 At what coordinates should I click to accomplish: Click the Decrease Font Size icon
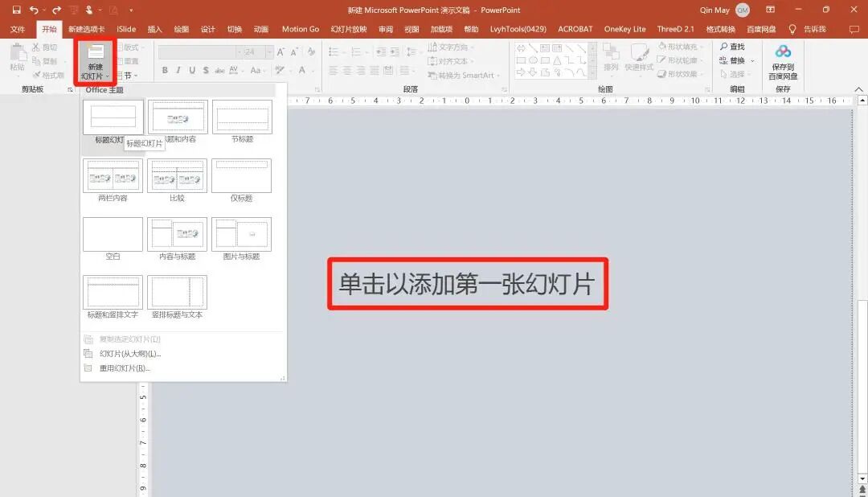294,52
